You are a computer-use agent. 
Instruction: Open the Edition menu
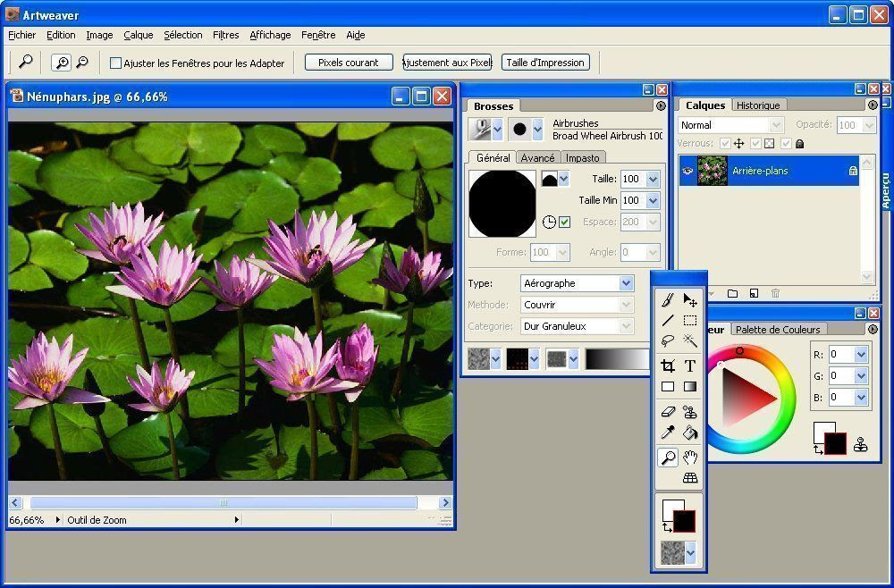pos(61,35)
